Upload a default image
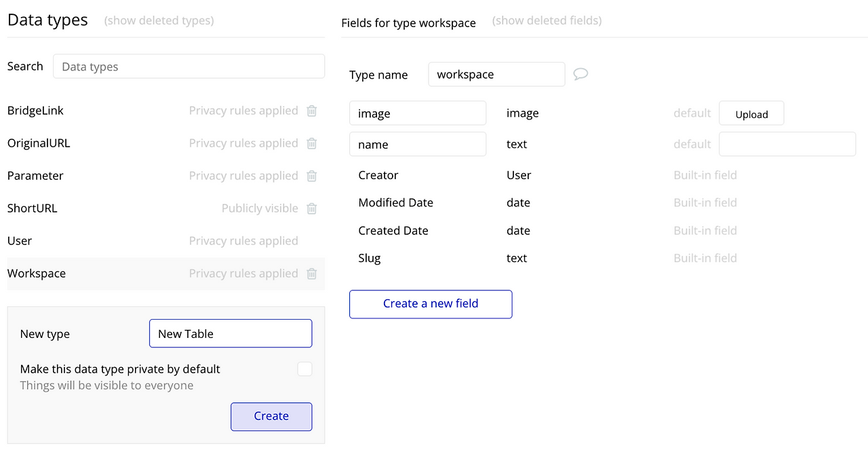This screenshot has height=452, width=868. (751, 114)
